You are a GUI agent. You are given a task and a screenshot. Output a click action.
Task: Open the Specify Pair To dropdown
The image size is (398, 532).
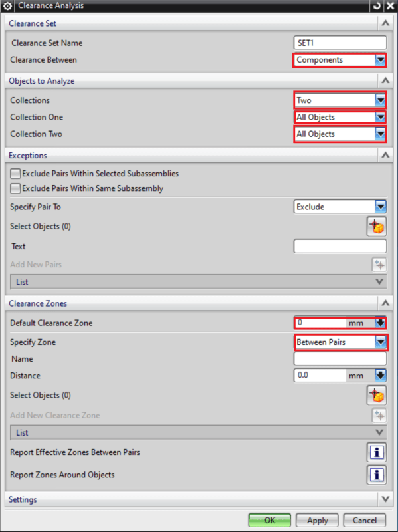coord(340,207)
